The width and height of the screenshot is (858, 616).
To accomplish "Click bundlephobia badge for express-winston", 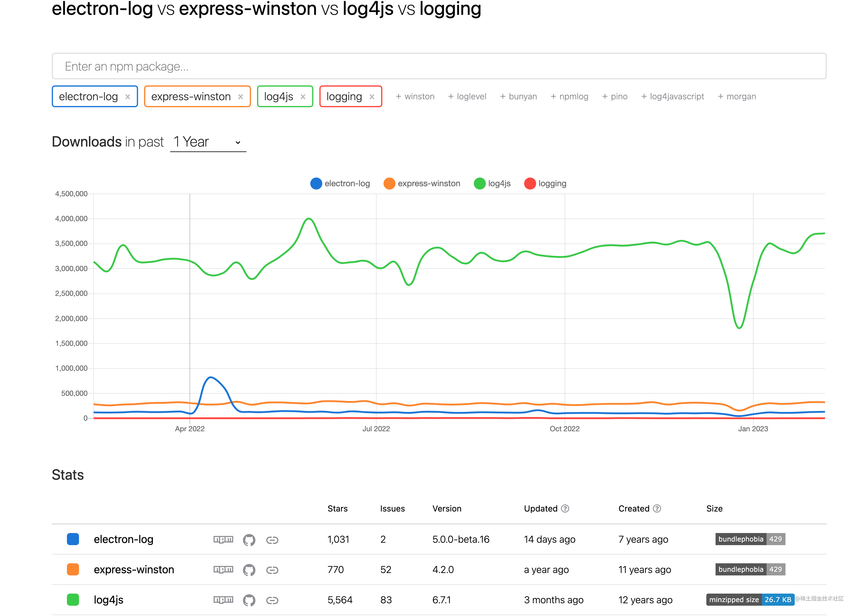I will [x=750, y=569].
